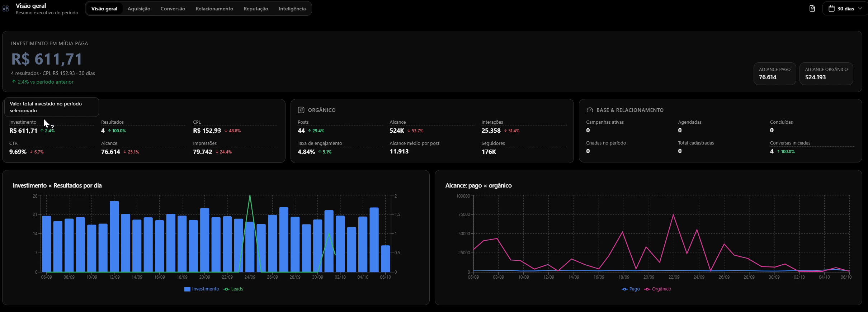Click the Total cadastradas label

(696, 143)
